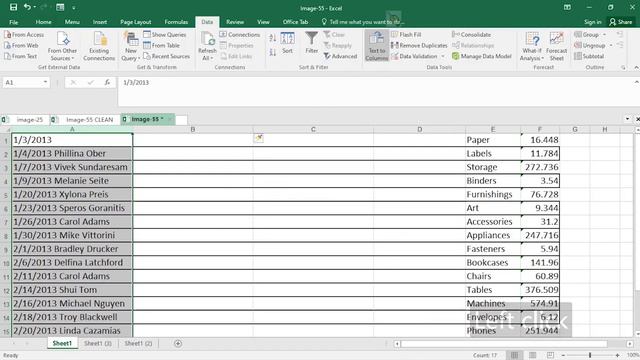640x360 pixels.
Task: Click Sign in
Action: (592, 22)
